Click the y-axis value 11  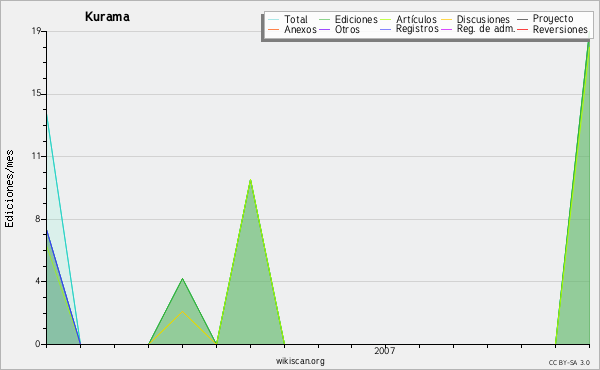(36, 156)
